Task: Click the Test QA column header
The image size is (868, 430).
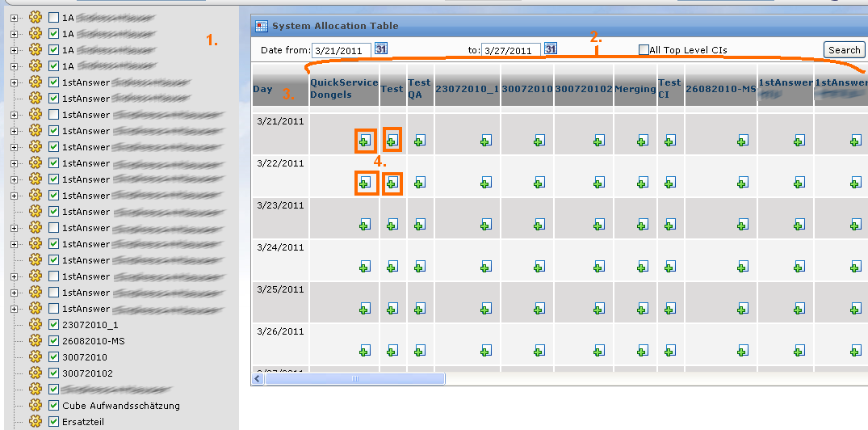Action: click(x=419, y=88)
